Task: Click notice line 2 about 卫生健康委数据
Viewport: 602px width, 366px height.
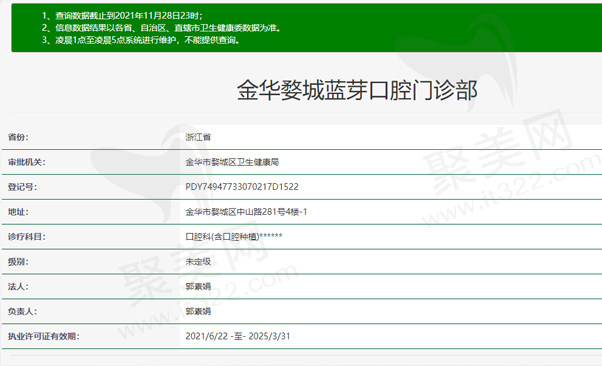Action: point(162,28)
